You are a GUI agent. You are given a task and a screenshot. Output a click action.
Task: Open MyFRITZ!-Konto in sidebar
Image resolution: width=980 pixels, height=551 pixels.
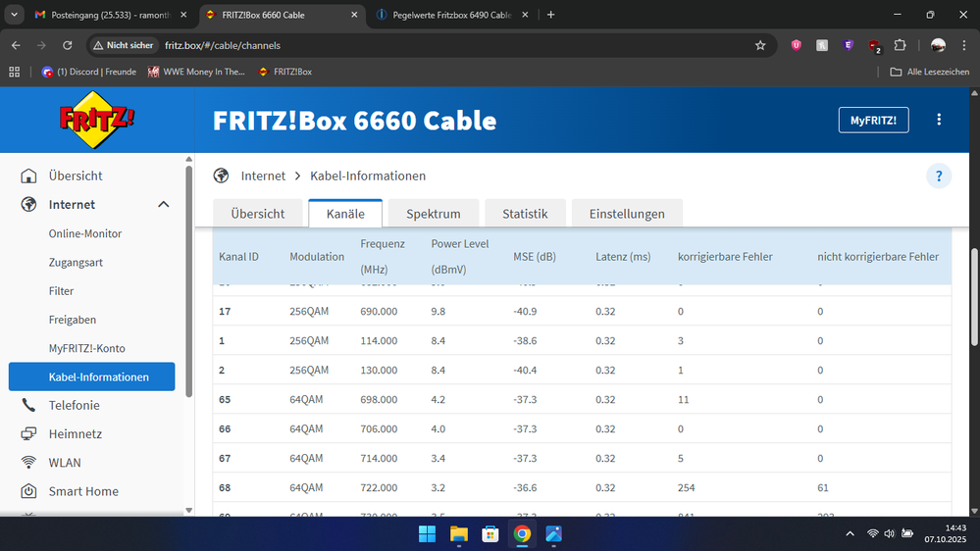click(x=87, y=349)
